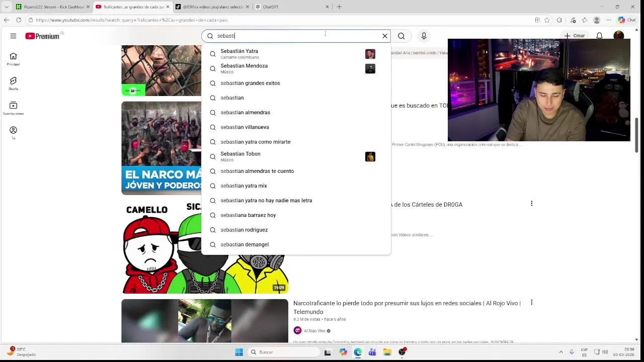Open the Telemundo Narcotraficante video title
644x362 pixels.
(x=407, y=307)
